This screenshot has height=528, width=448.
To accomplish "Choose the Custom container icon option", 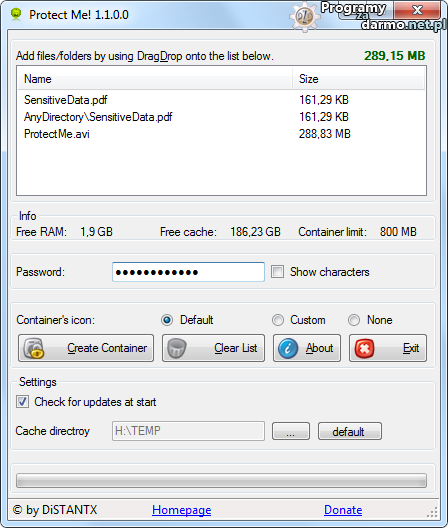I will pos(278,320).
